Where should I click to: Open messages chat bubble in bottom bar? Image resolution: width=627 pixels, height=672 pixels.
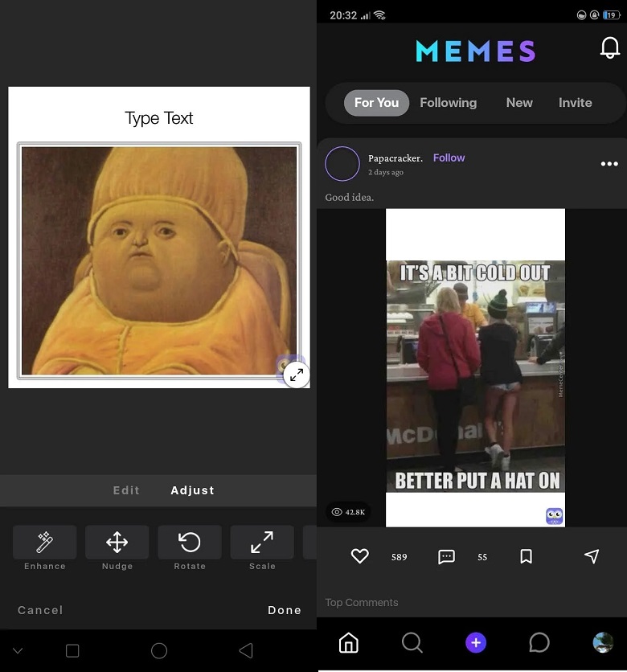point(539,642)
